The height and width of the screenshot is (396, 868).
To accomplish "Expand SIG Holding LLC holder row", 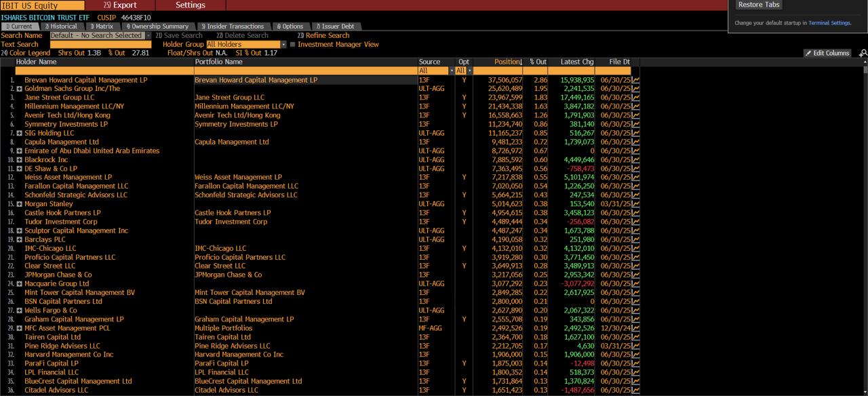I will (20, 133).
